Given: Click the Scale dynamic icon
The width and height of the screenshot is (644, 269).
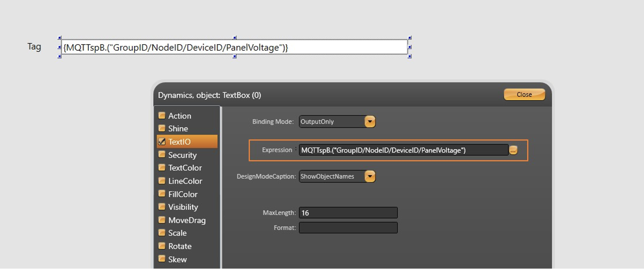Looking at the screenshot, I should (x=162, y=233).
